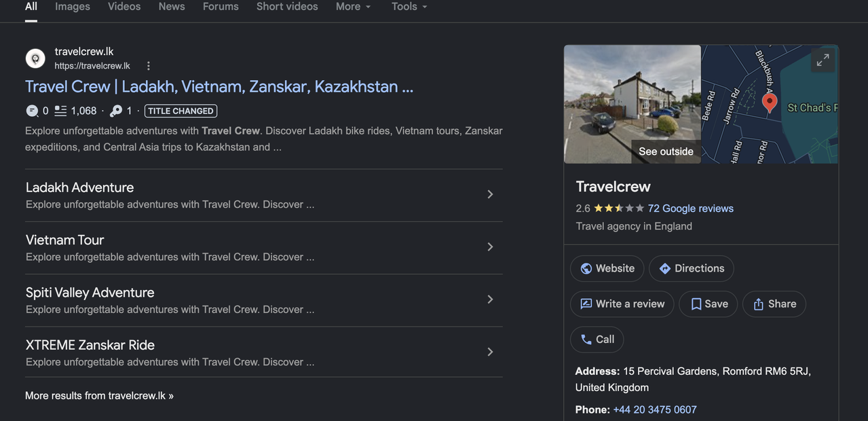
Task: Click the Website button in knowledge panel
Action: (x=607, y=268)
